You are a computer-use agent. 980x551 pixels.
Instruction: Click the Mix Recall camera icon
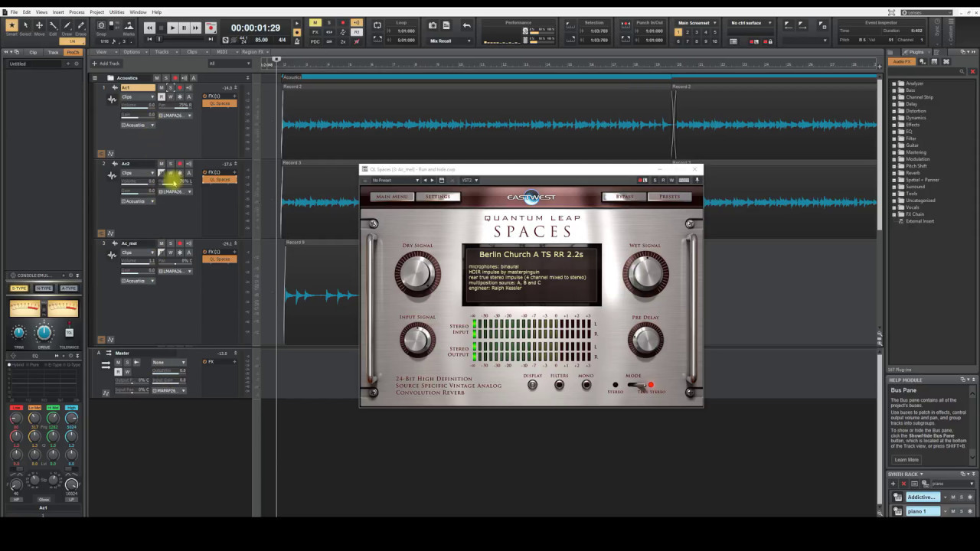433,25
